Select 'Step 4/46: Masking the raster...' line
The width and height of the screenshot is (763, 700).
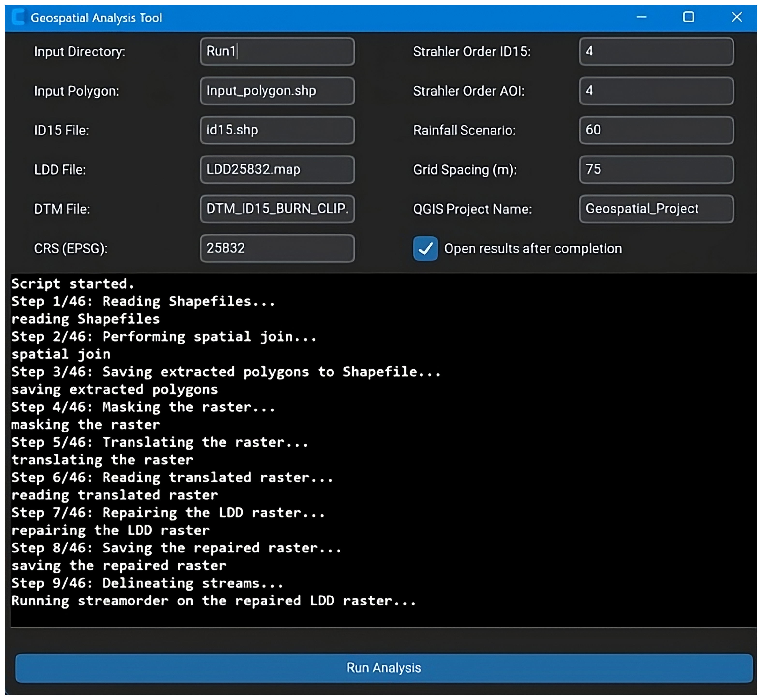coord(143,407)
